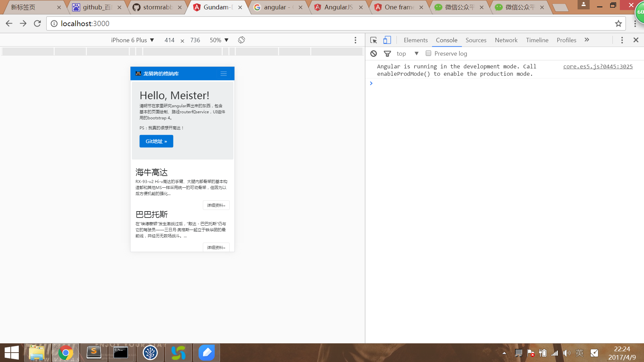
Task: Clear the console log
Action: (x=374, y=54)
